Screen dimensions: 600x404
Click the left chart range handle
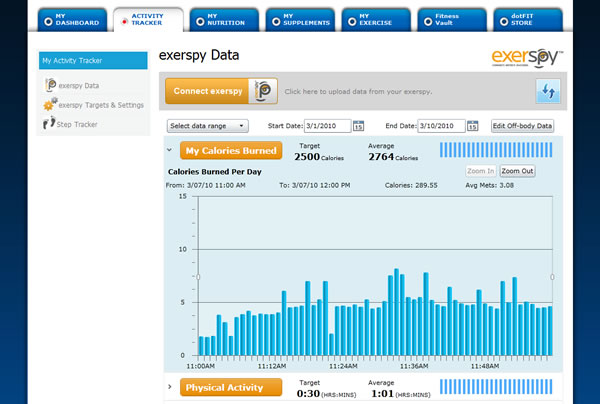(x=198, y=276)
